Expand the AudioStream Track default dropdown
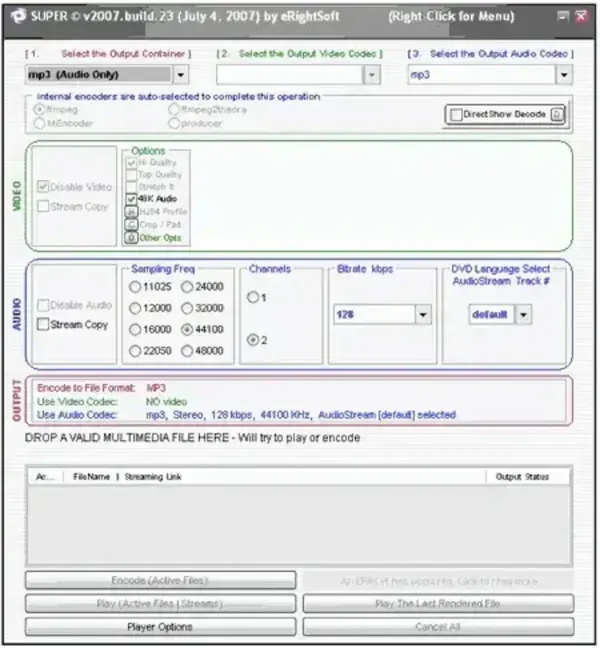 click(x=523, y=314)
